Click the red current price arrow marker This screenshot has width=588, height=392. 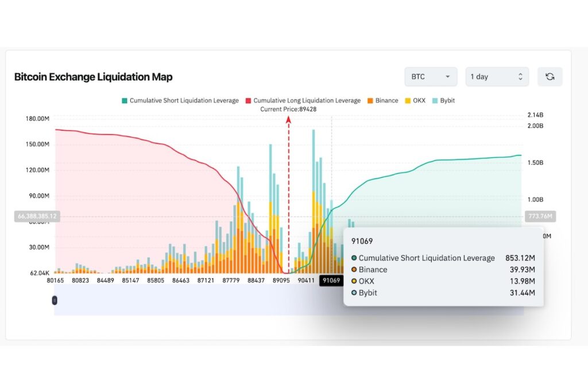(288, 119)
